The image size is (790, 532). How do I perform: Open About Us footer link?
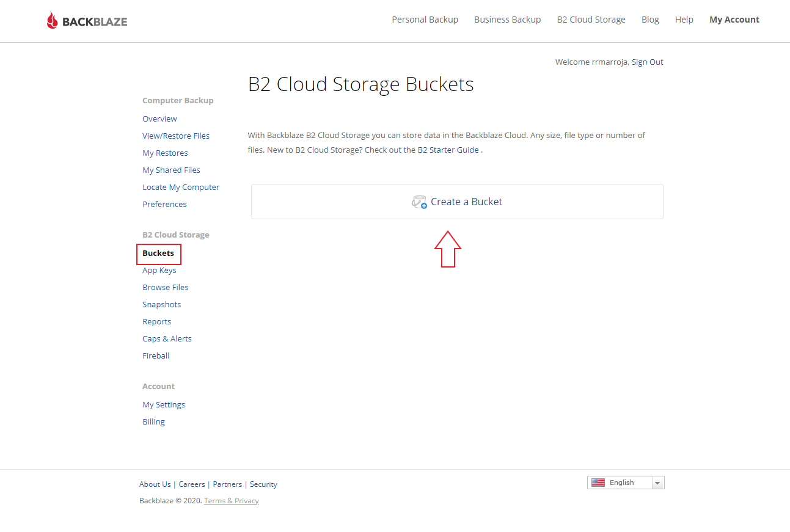click(155, 484)
